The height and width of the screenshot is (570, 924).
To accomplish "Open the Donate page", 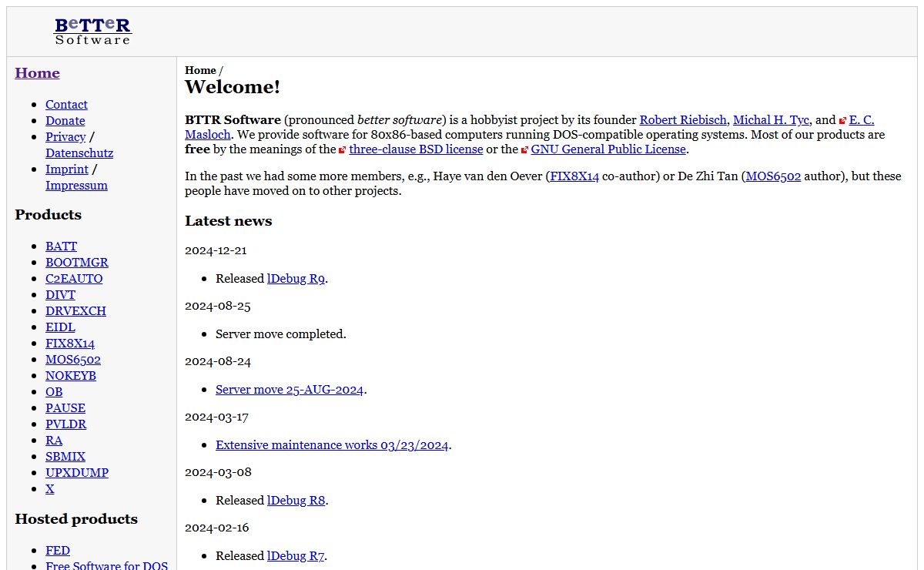I will click(x=65, y=121).
